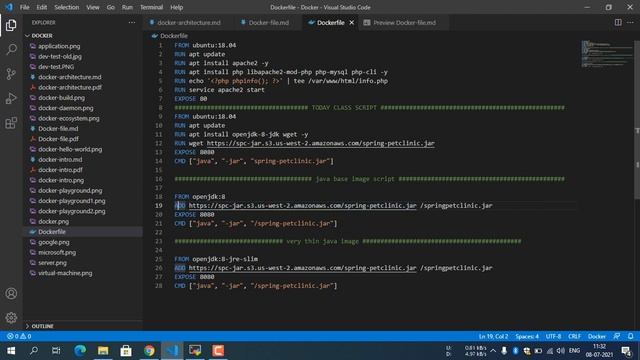The image size is (640, 360).
Task: Open docker-playground1.png file
Action: click(x=72, y=201)
